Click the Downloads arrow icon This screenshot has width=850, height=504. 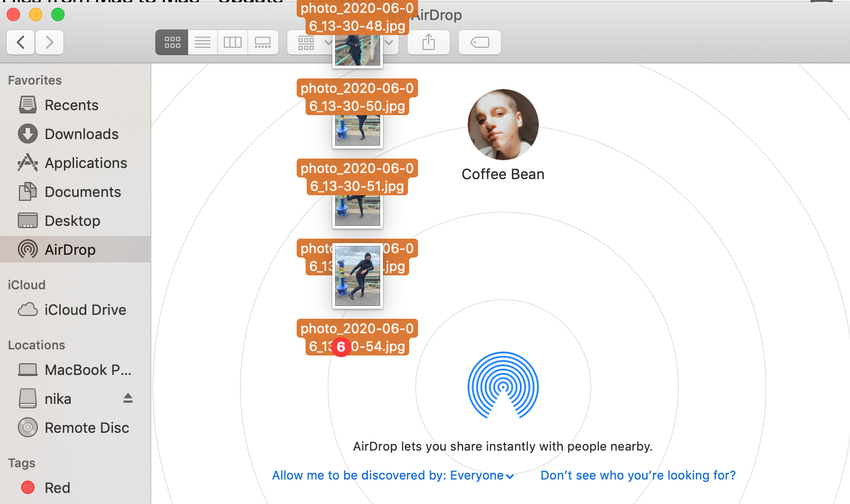[x=28, y=134]
